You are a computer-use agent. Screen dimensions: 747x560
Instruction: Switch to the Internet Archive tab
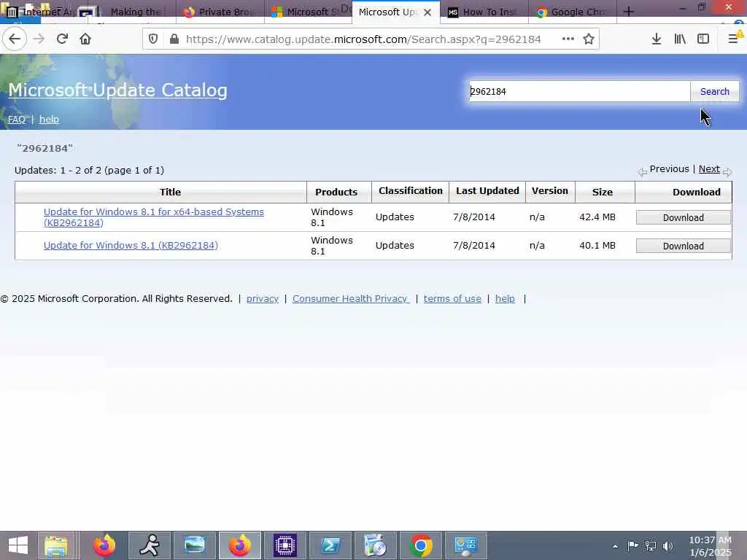tap(44, 12)
